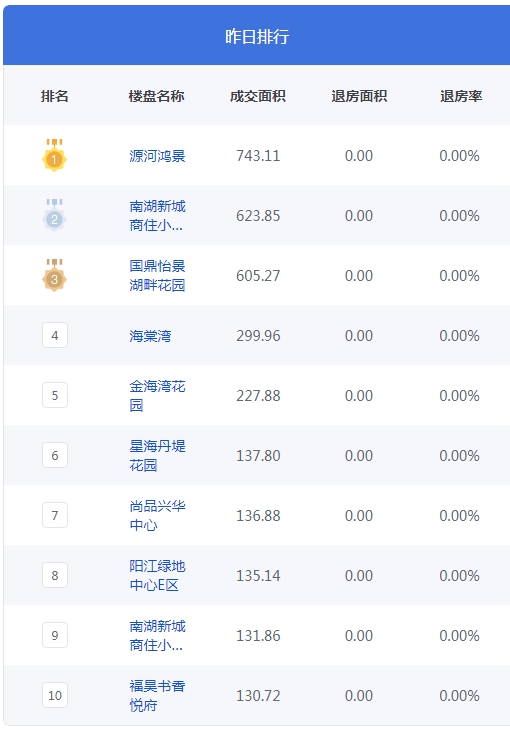The width and height of the screenshot is (510, 730).
Task: Open the 金海湾花园 property link
Action: [157, 395]
